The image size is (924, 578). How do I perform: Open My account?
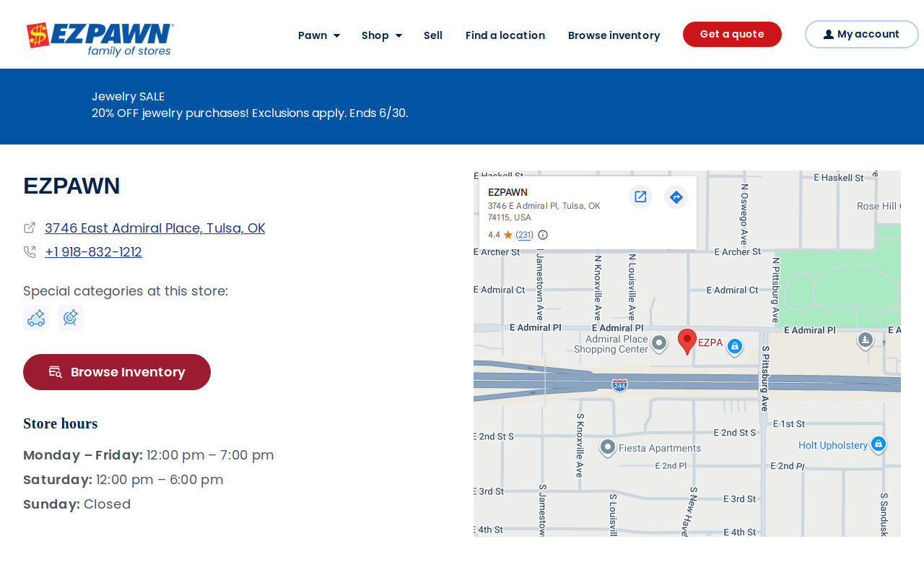click(x=861, y=34)
